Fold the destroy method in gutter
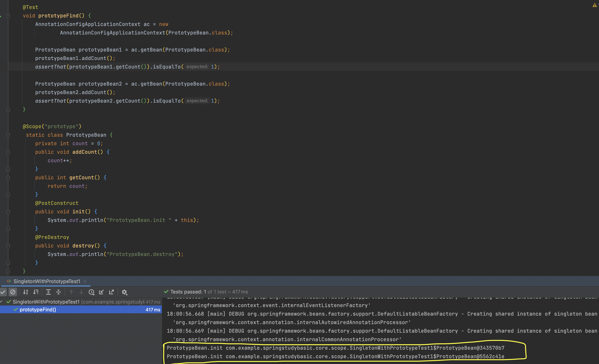 coord(8,246)
